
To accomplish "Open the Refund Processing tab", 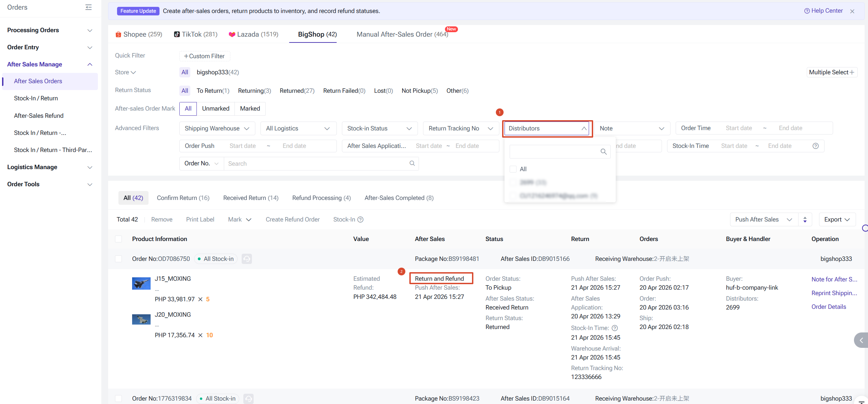I will point(321,198).
